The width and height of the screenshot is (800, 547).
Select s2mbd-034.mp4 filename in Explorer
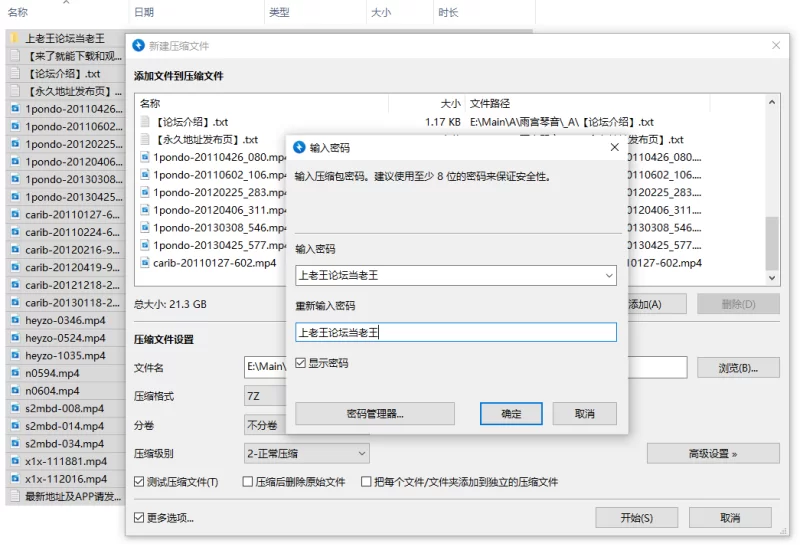click(64, 443)
